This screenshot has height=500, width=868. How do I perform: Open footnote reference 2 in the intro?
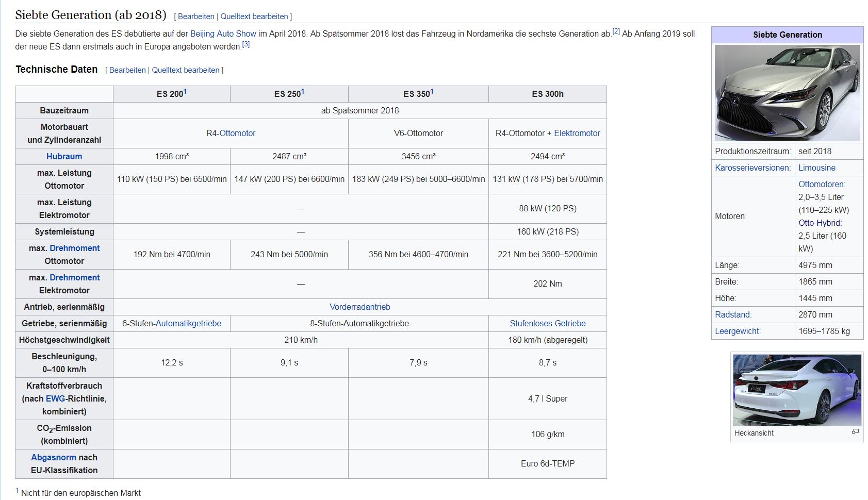616,31
